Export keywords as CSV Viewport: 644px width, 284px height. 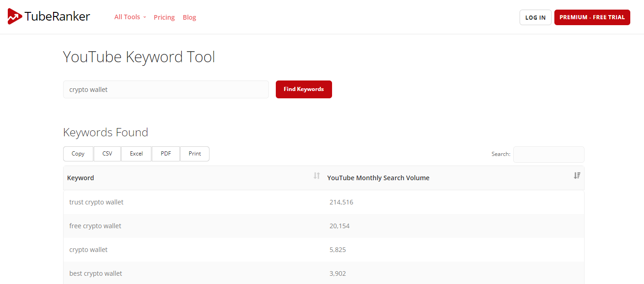point(107,154)
